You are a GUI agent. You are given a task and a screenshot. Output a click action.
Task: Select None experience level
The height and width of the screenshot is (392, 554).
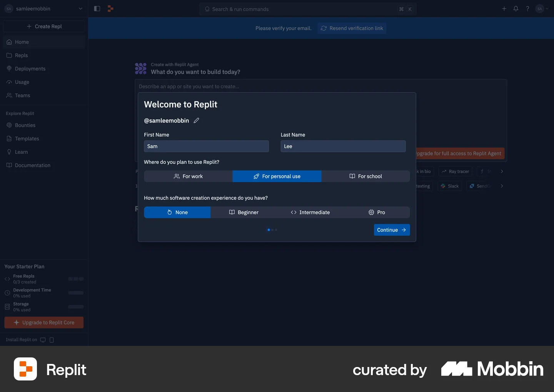click(177, 212)
